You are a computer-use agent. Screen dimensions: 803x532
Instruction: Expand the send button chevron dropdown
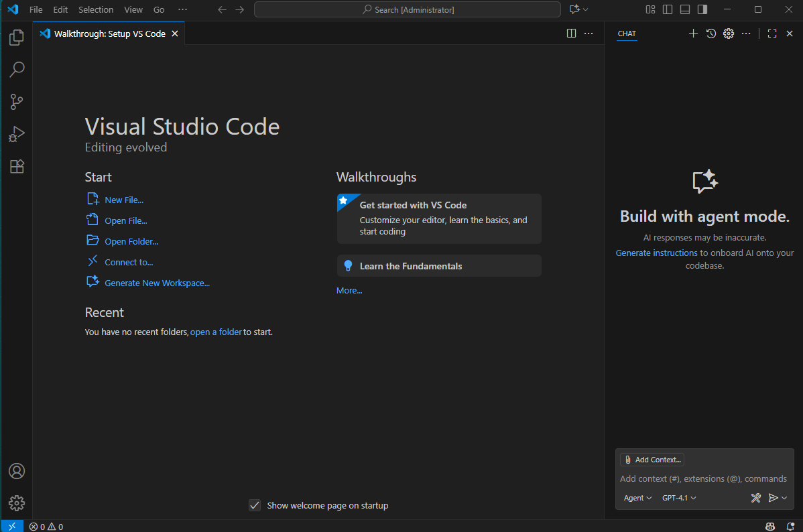tap(784, 498)
